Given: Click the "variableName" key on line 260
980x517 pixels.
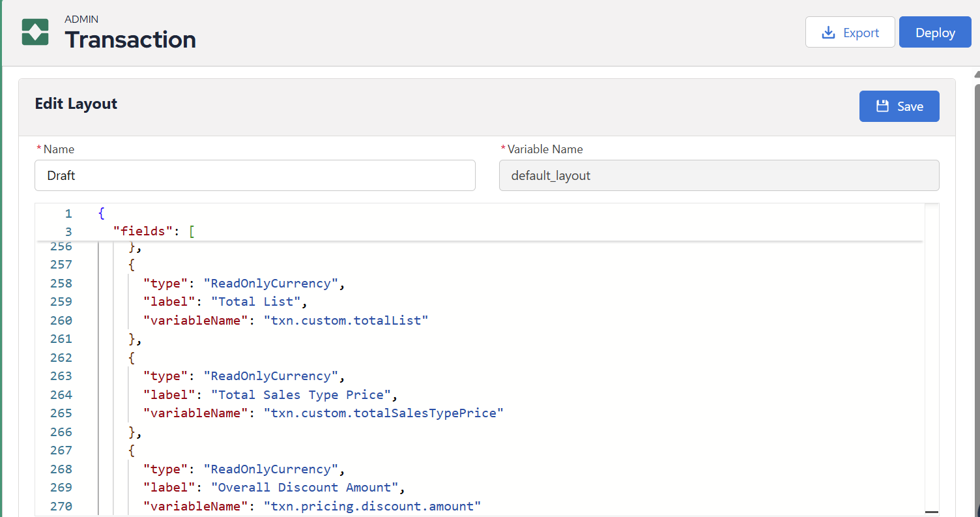Looking at the screenshot, I should coord(196,320).
